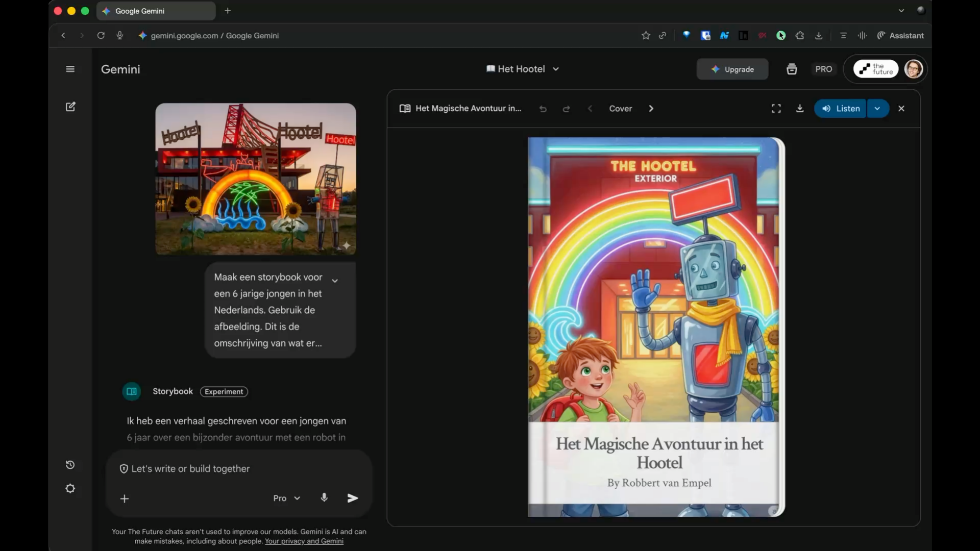Viewport: 980px width, 551px height.
Task: Enter fullscreen view of the storybook
Action: (776, 109)
